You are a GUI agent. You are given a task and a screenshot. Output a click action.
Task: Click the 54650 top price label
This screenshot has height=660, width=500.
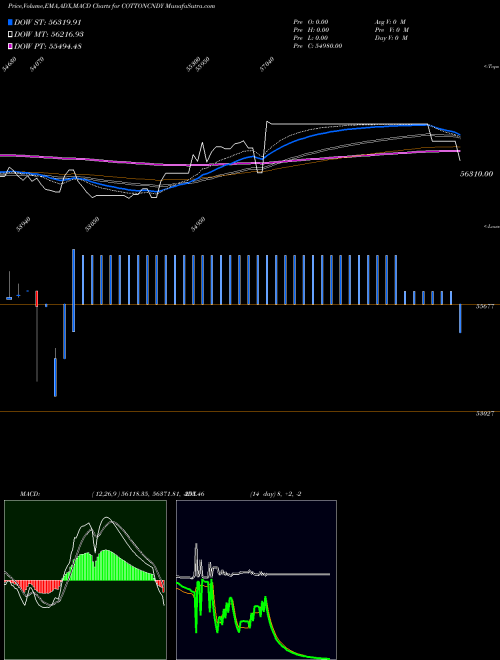point(9,65)
